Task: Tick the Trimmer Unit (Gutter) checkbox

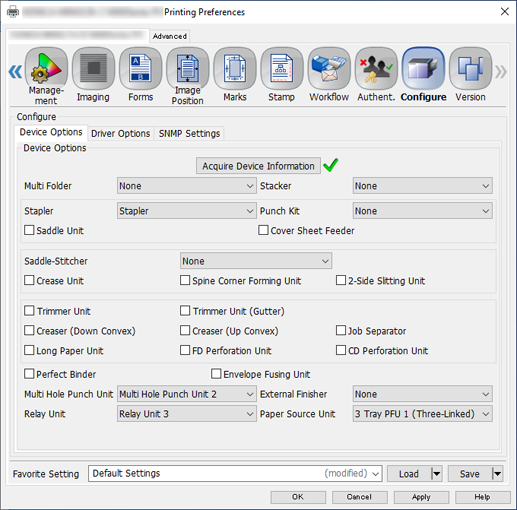Action: (185, 311)
